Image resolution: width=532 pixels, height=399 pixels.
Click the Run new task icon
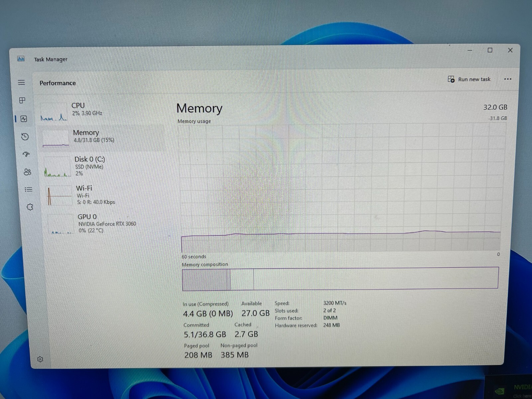pyautogui.click(x=451, y=79)
